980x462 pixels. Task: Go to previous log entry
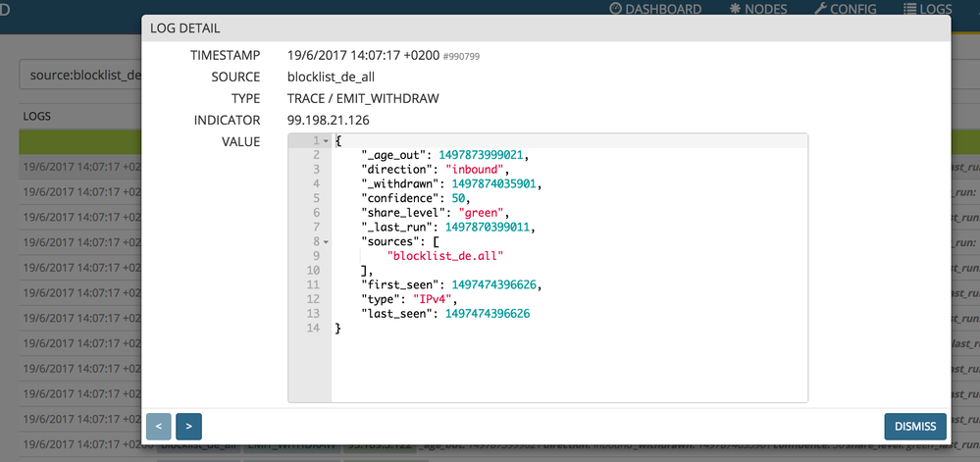tap(159, 427)
